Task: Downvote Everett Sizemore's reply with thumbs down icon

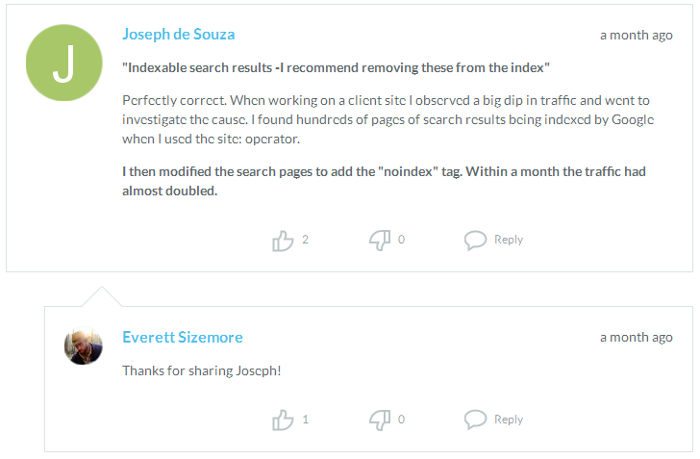Action: (379, 420)
